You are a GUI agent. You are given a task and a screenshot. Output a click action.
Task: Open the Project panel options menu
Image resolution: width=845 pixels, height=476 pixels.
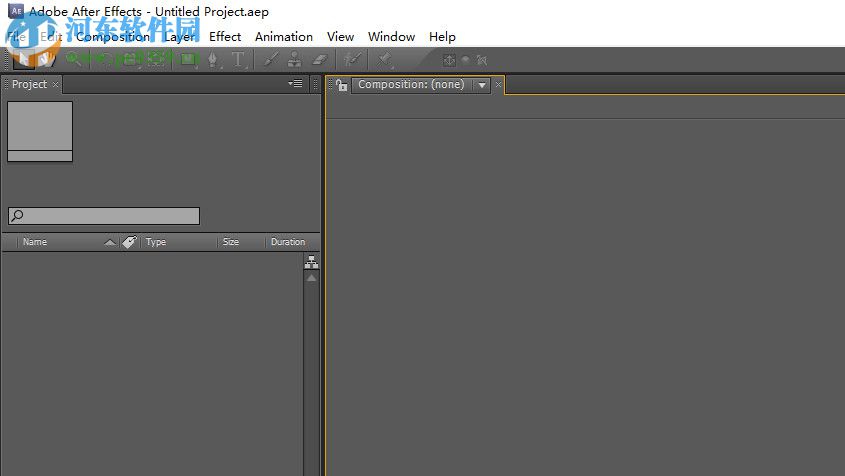pos(295,84)
